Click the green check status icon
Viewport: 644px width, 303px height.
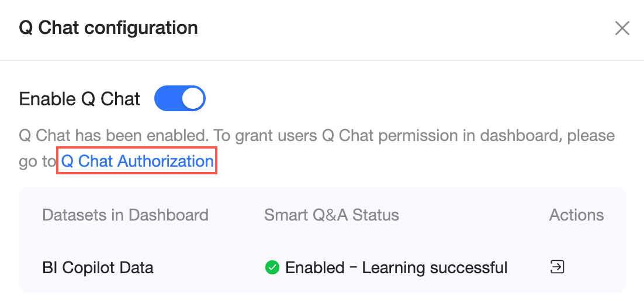click(x=272, y=268)
